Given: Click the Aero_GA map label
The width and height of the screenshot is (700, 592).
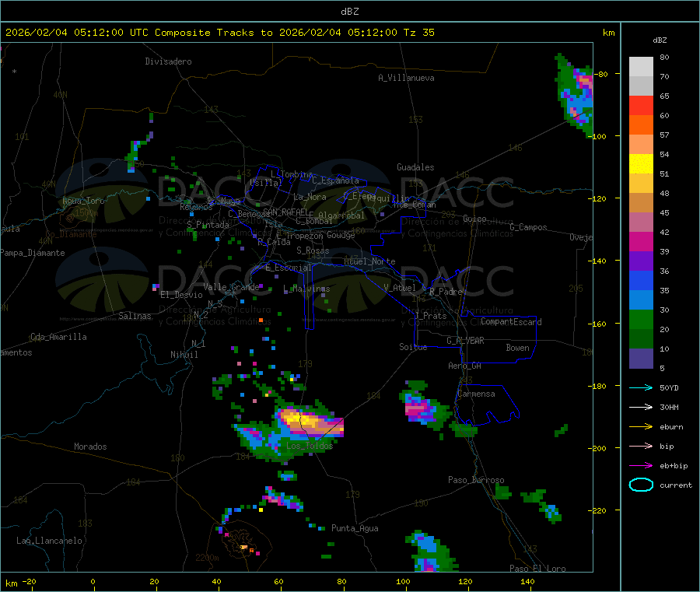Looking at the screenshot, I should [465, 366].
